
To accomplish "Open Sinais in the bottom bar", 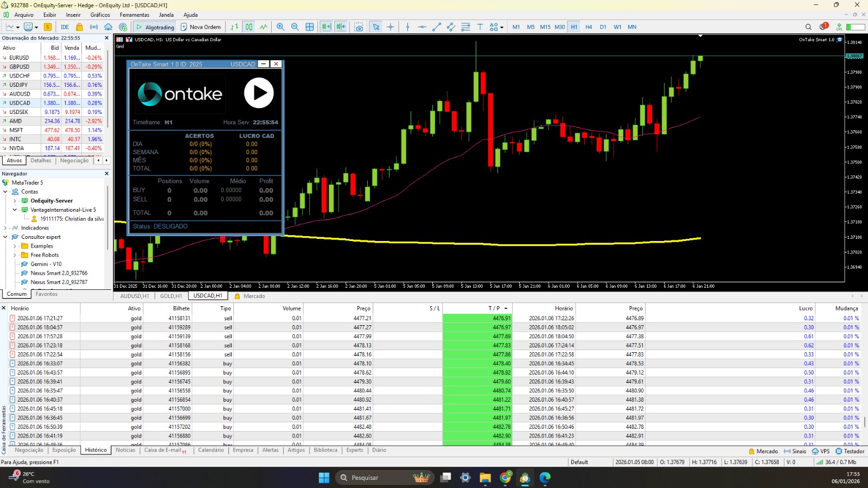I will (x=794, y=451).
